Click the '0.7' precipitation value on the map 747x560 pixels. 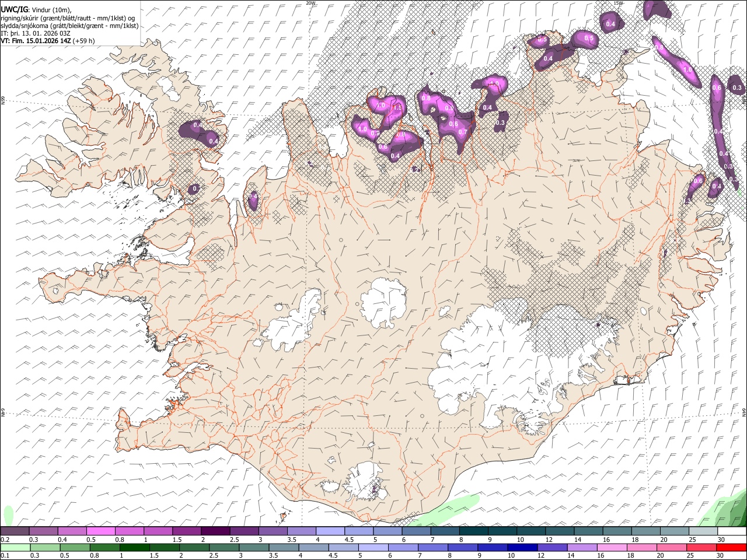pos(463,132)
